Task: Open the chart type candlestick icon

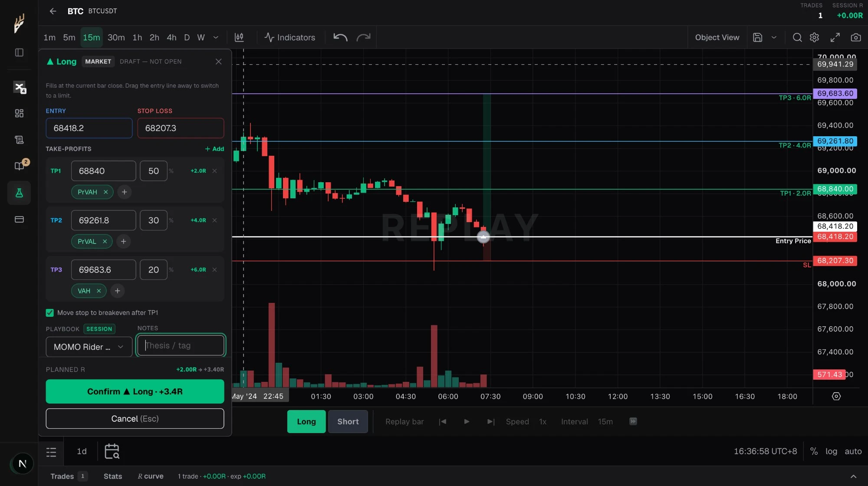Action: pos(239,37)
